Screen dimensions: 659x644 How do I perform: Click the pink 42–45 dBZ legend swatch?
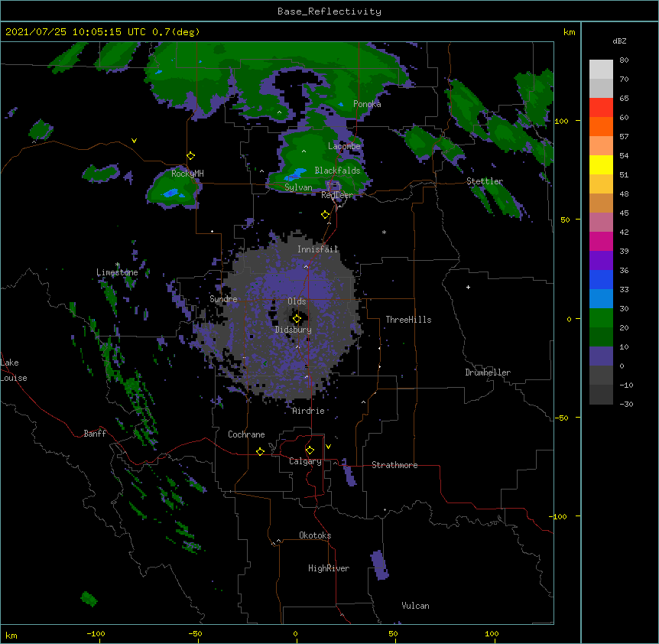coord(601,222)
